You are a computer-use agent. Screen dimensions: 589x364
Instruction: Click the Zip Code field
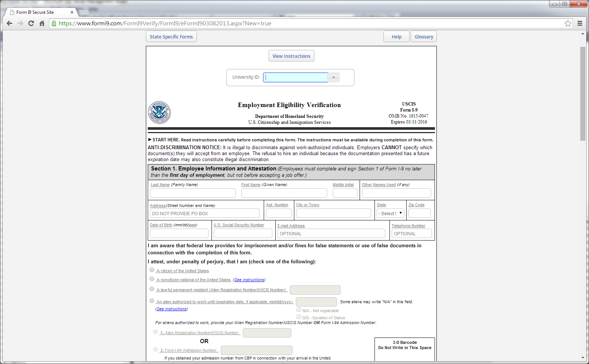pos(420,213)
